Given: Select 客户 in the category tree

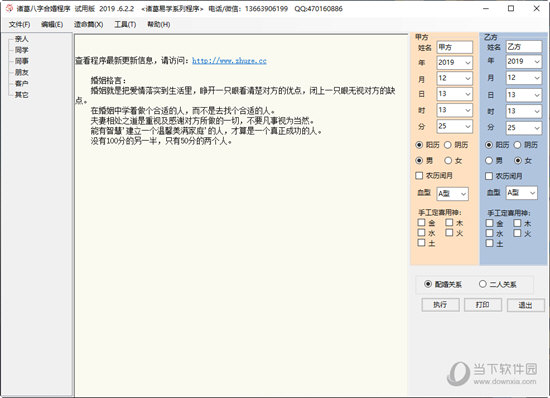Looking at the screenshot, I should [x=21, y=83].
